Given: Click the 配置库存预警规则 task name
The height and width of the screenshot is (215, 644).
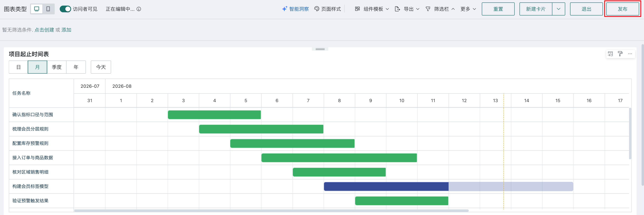Looking at the screenshot, I should point(30,143).
